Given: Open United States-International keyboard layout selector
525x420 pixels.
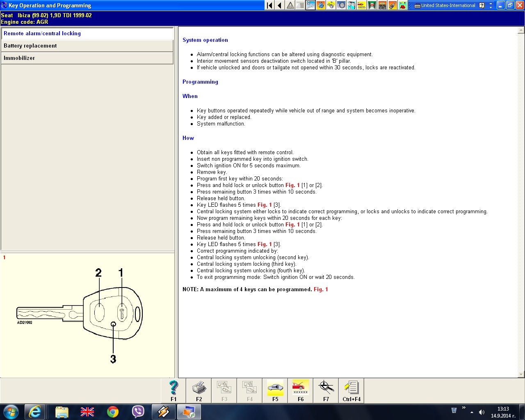Looking at the screenshot, I should (x=445, y=5).
